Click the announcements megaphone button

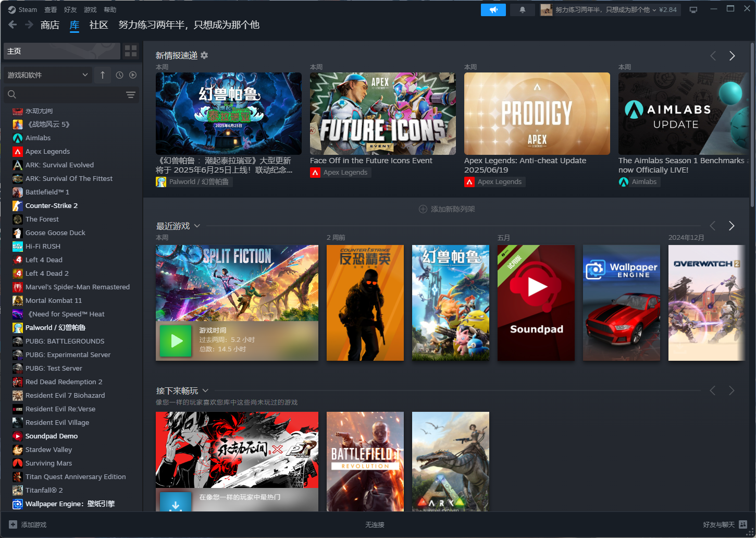tap(493, 10)
